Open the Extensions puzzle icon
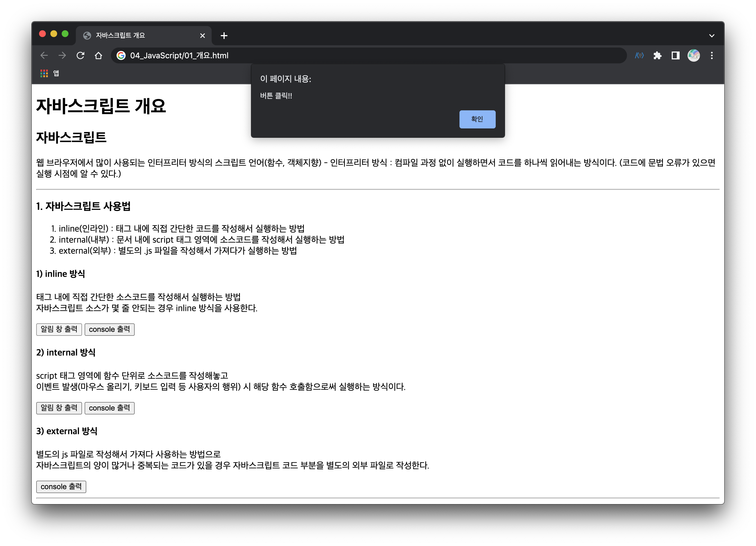The height and width of the screenshot is (546, 756). pos(657,55)
